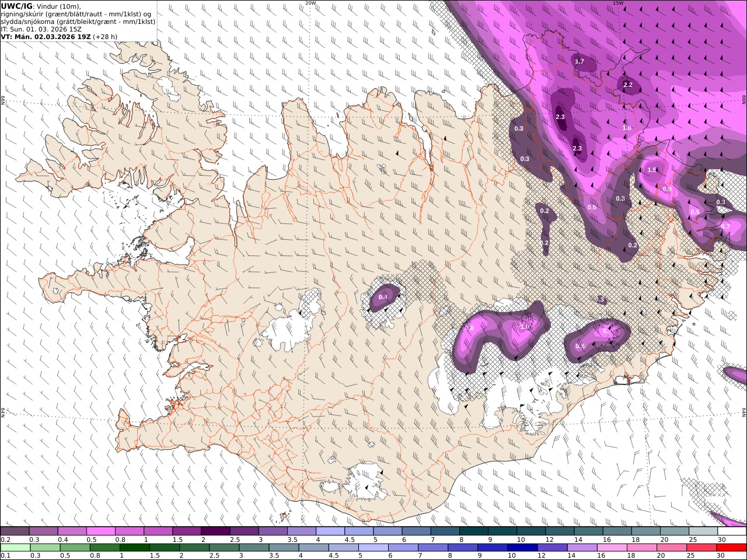Select the bottom-row blue swatch starting at 9
The height and width of the screenshot is (560, 747).
pyautogui.click(x=493, y=548)
